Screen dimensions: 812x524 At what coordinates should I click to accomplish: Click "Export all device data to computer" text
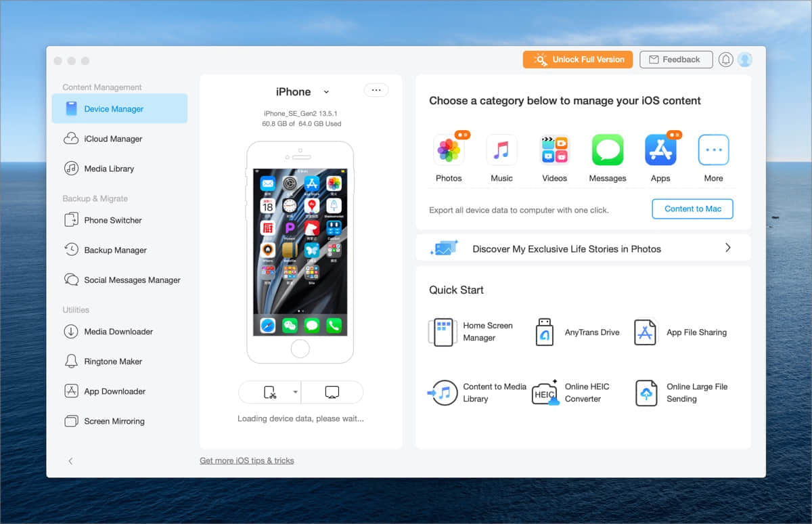point(519,210)
